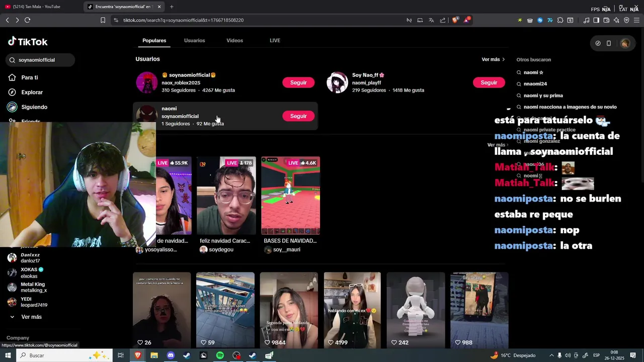Image resolution: width=644 pixels, height=362 pixels.
Task: Search suggestion "naomi y su prima"
Action: pyautogui.click(x=543, y=96)
